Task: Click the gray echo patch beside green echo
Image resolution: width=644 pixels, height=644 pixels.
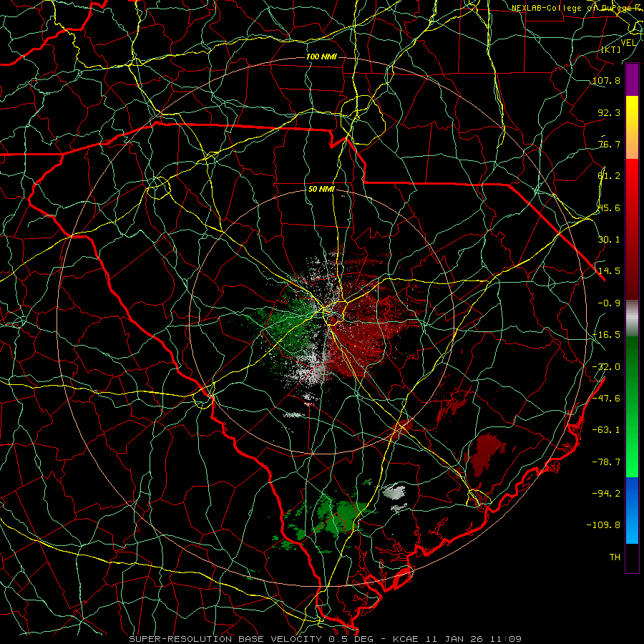Action: (x=394, y=492)
